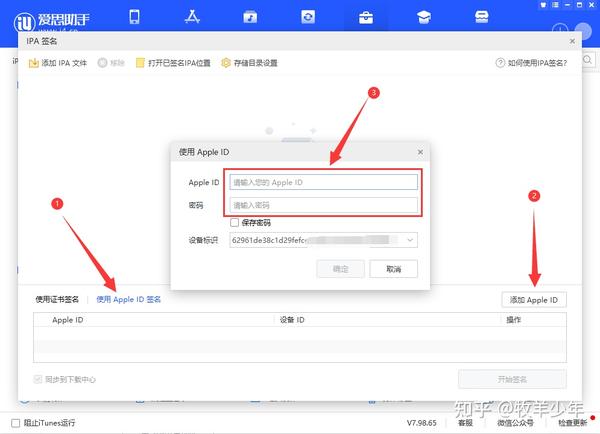
Task: Click the 设备 ID column header
Action: tap(292, 320)
